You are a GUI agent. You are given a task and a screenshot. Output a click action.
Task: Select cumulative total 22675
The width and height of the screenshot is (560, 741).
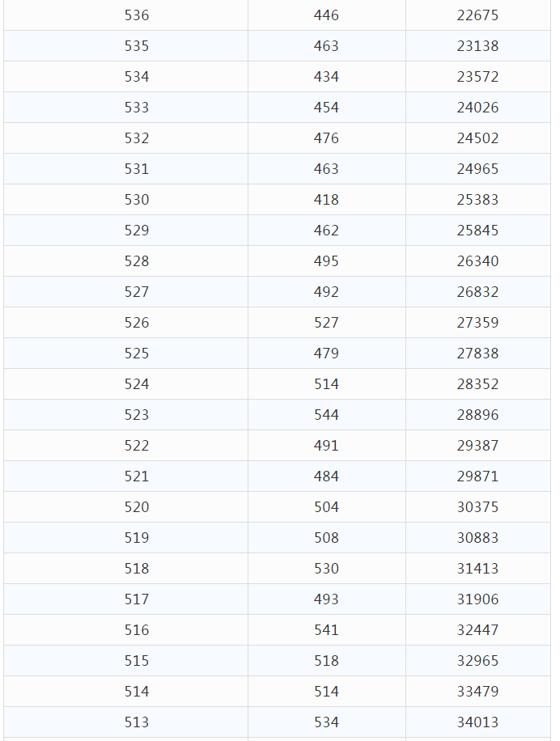(x=477, y=15)
